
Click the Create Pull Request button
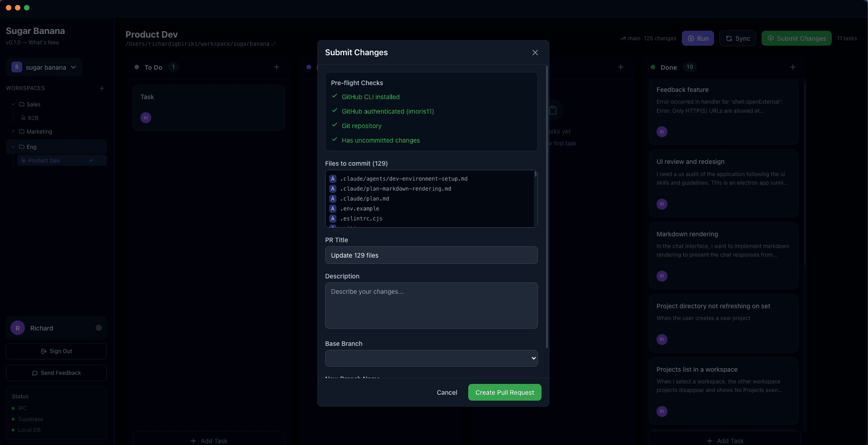pos(504,392)
